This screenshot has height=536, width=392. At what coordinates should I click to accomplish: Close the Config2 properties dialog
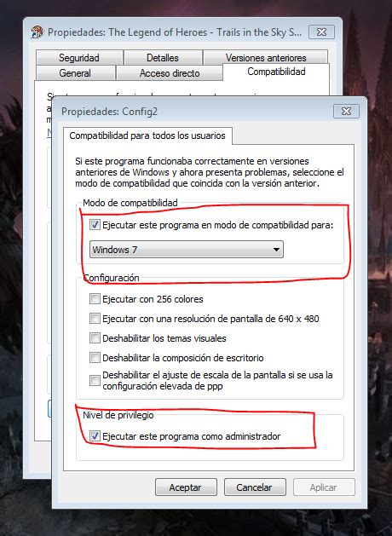pyautogui.click(x=346, y=111)
